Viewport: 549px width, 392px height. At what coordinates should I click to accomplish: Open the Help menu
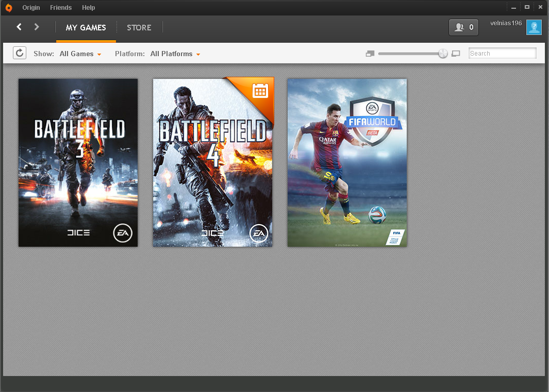pos(89,8)
